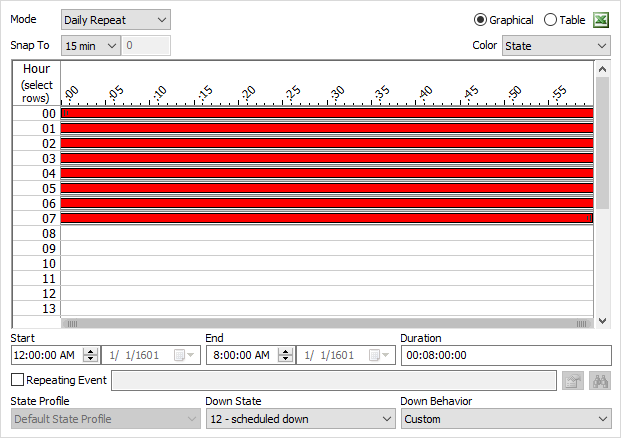Open the Mode dropdown showing Daily Repeat
Screen dimensions: 621x438
114,20
